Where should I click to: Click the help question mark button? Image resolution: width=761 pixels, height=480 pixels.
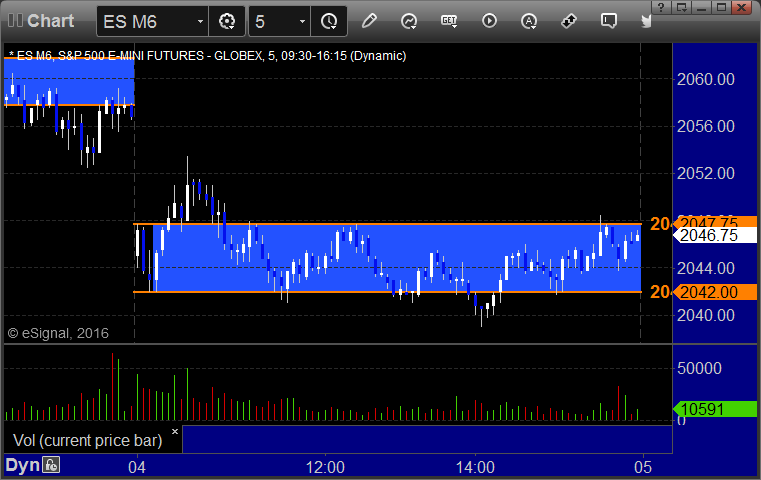661,7
